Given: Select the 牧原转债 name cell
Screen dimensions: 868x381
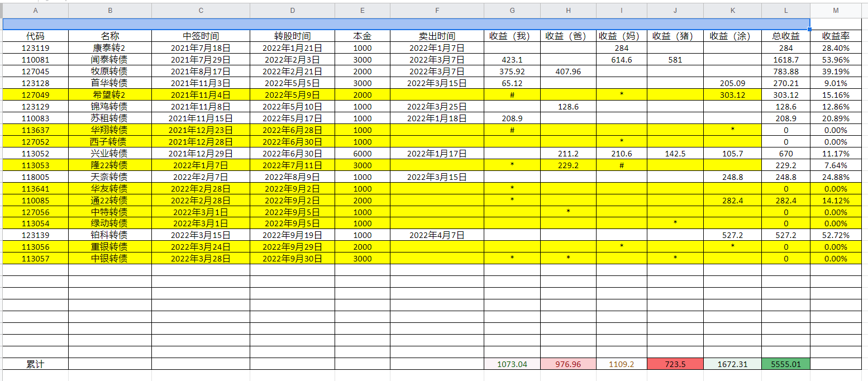Looking at the screenshot, I should [110, 72].
